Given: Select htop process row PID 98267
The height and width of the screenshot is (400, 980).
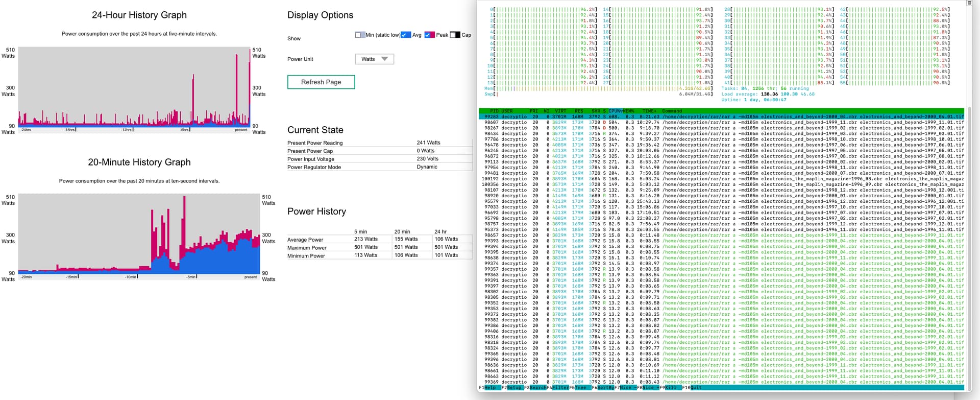Looking at the screenshot, I should 721,128.
